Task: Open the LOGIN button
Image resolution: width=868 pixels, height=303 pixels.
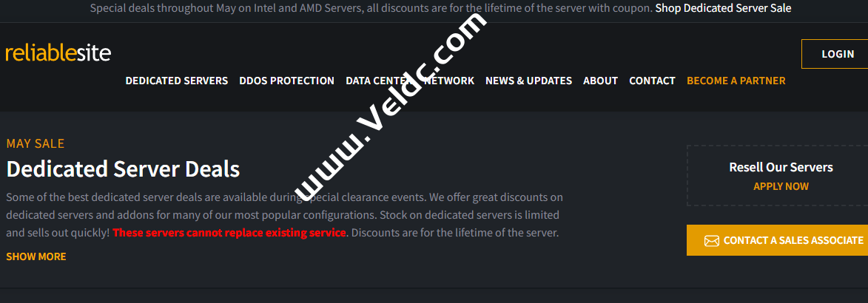Action: tap(835, 54)
